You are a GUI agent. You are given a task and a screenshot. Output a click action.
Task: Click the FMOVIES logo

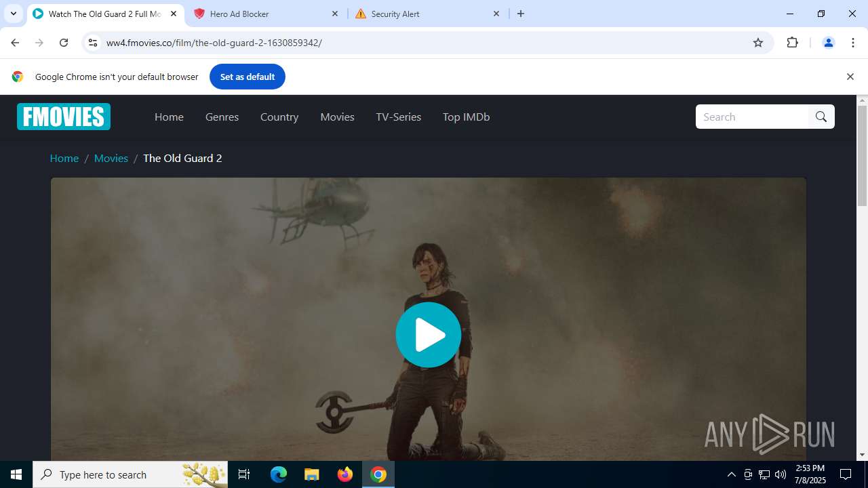coord(64,117)
